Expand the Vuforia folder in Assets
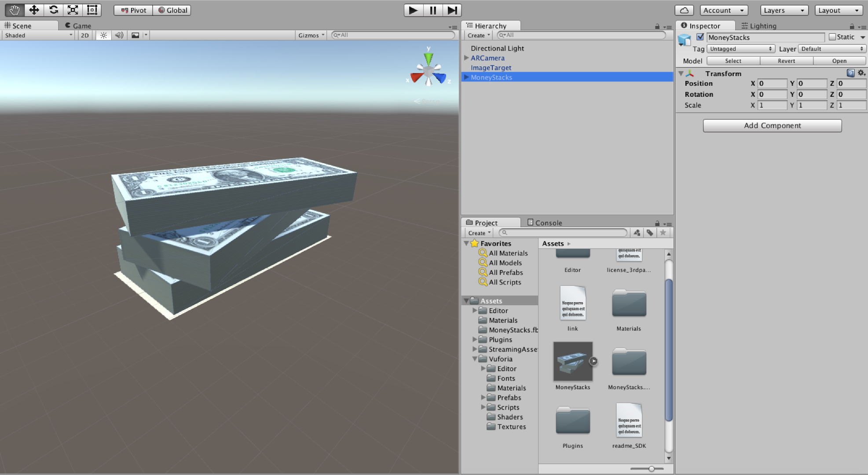The height and width of the screenshot is (475, 868). (x=474, y=359)
